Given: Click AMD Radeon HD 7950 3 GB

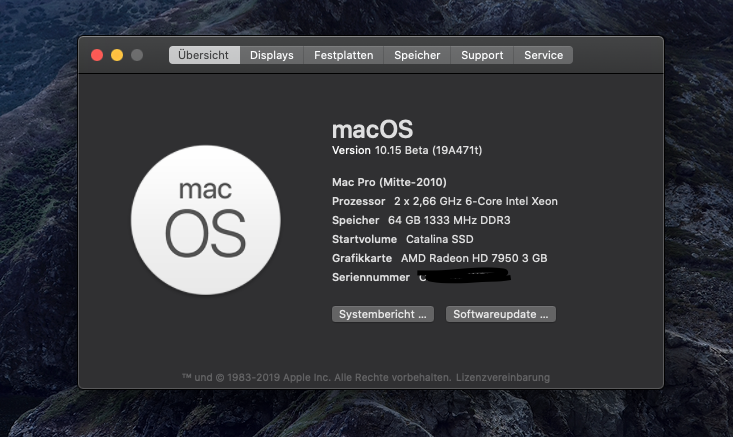Looking at the screenshot, I should [474, 258].
